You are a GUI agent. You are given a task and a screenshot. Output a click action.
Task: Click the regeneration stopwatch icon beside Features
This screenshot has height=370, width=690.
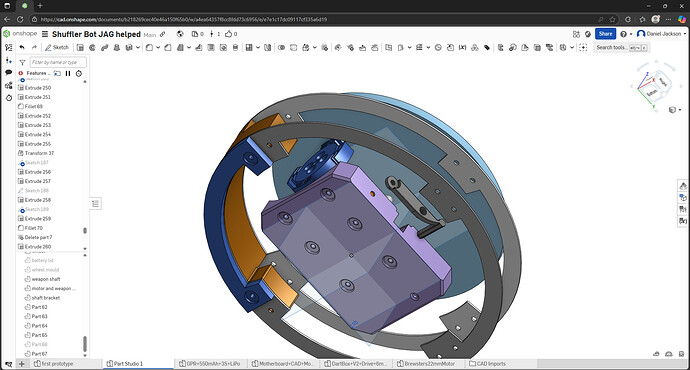[79, 73]
